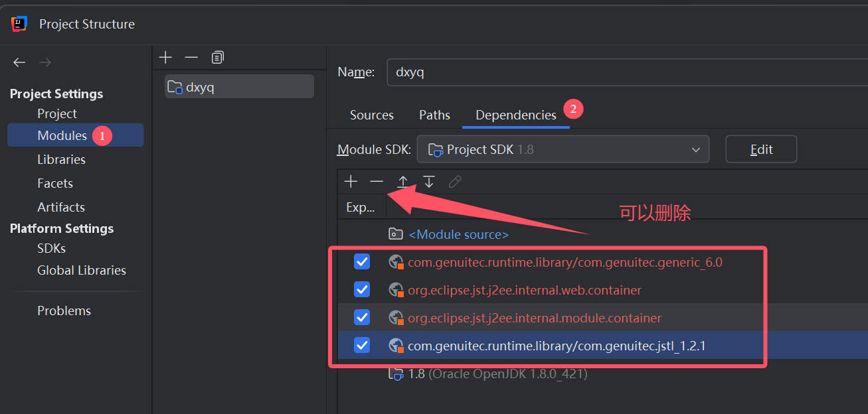The height and width of the screenshot is (414, 868).
Task: Toggle export checkbox for j2ee web.container
Action: [x=362, y=290]
